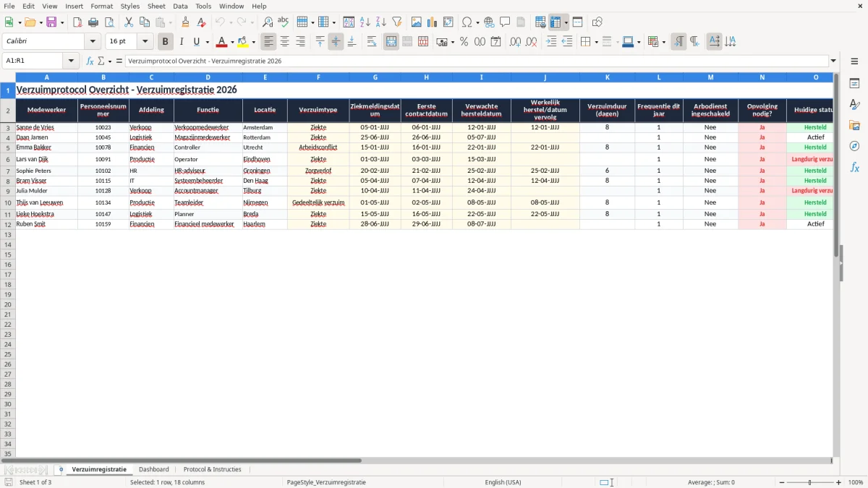Open conditional formatting dropdown arrow

click(x=663, y=42)
